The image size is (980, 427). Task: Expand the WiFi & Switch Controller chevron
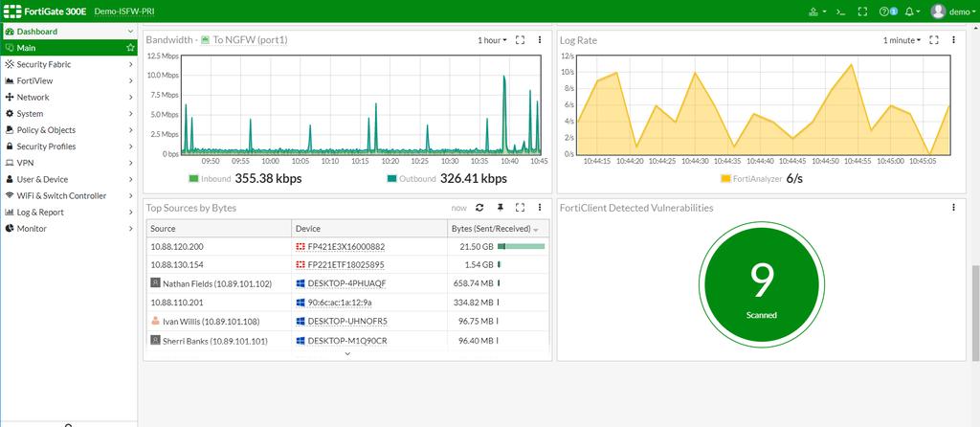(130, 195)
